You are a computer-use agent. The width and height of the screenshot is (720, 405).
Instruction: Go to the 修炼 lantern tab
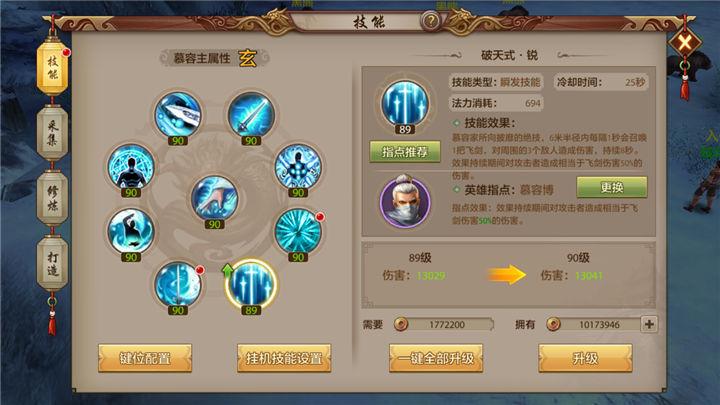pyautogui.click(x=52, y=198)
